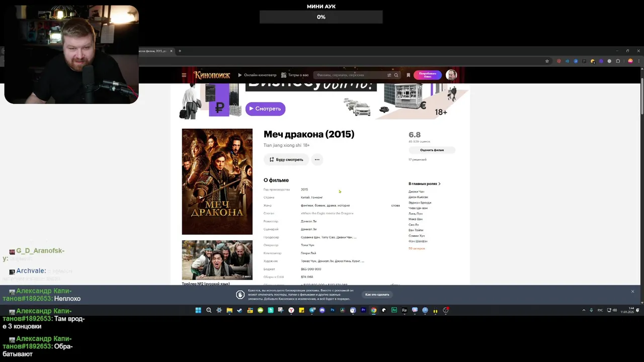Open actor Эдриан Броуди page
Image resolution: width=644 pixels, height=362 pixels.
(x=420, y=203)
